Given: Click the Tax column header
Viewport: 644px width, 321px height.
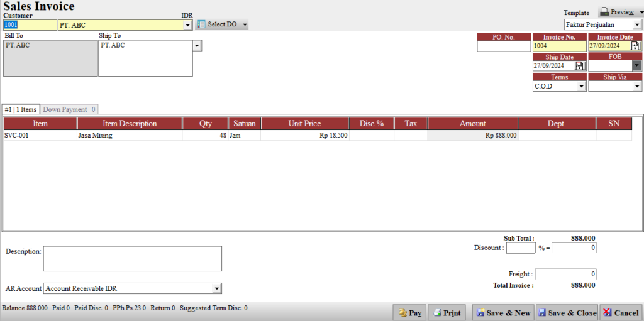Looking at the screenshot, I should (411, 124).
